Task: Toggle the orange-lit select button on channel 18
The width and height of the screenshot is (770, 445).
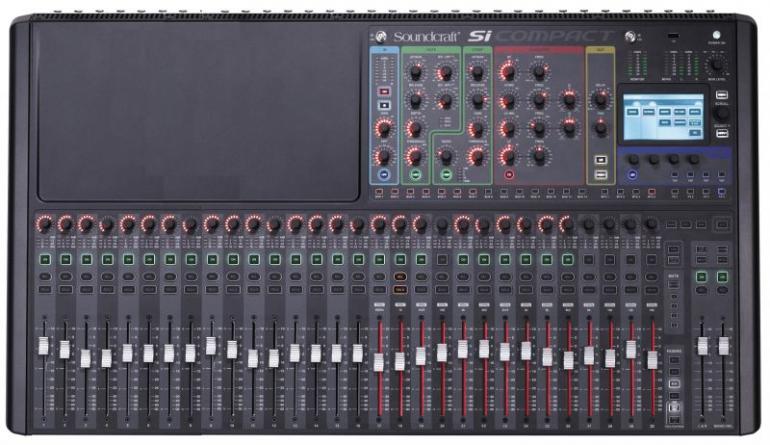Action: (400, 290)
